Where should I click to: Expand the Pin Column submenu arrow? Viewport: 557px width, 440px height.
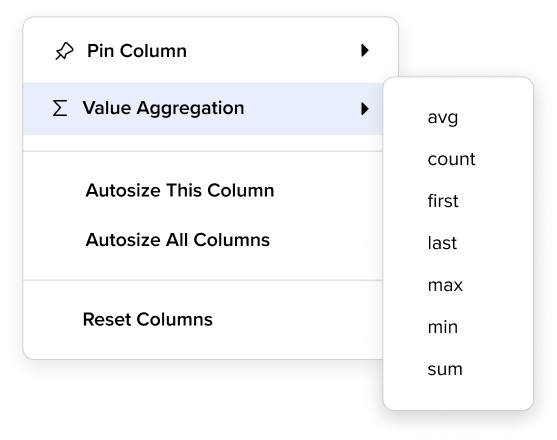pos(365,50)
